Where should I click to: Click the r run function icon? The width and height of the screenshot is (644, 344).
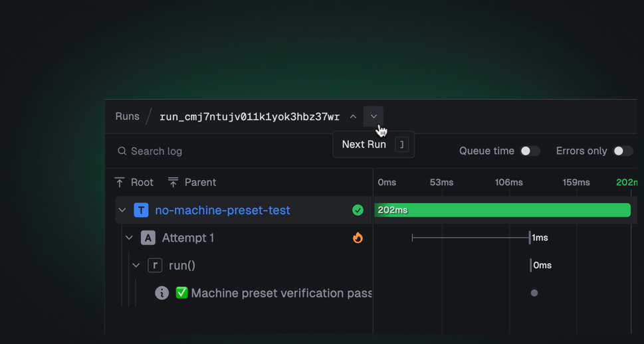tap(155, 265)
